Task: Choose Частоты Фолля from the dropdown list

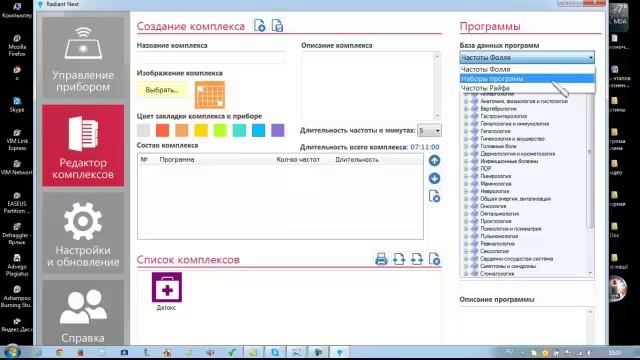Action: tap(527, 69)
